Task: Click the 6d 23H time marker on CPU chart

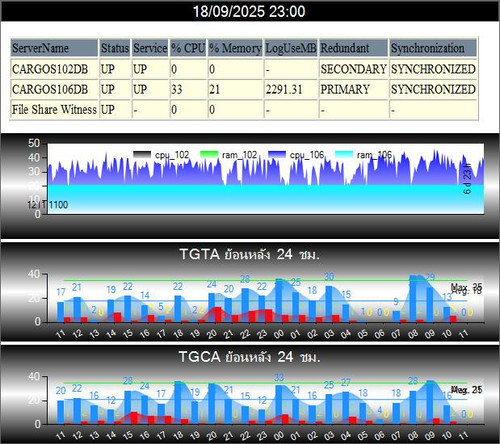Action: pyautogui.click(x=467, y=179)
